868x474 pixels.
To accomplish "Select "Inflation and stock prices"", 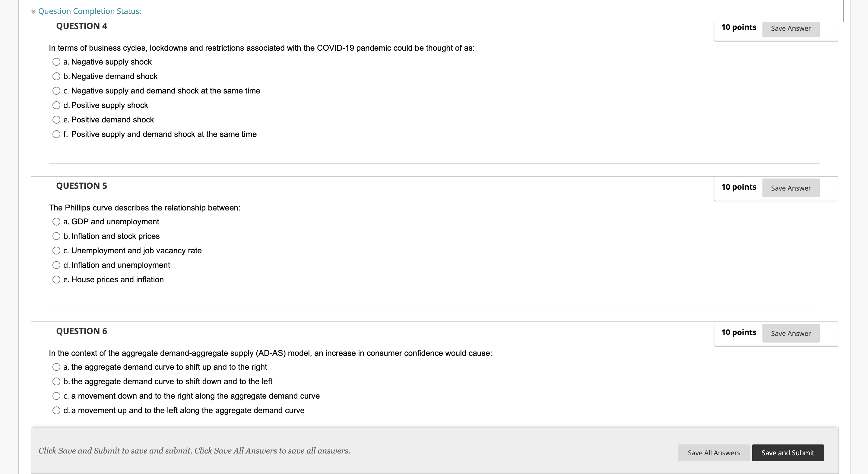I will [56, 236].
